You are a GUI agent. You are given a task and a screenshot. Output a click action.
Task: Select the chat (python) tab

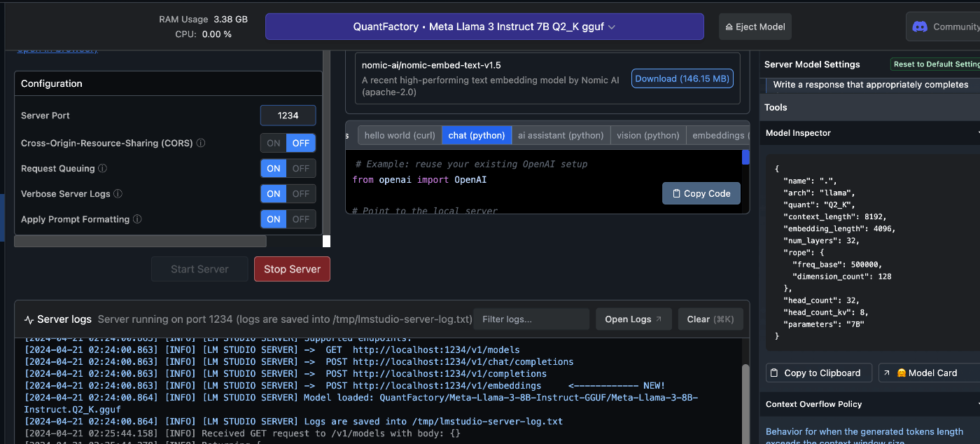[477, 135]
